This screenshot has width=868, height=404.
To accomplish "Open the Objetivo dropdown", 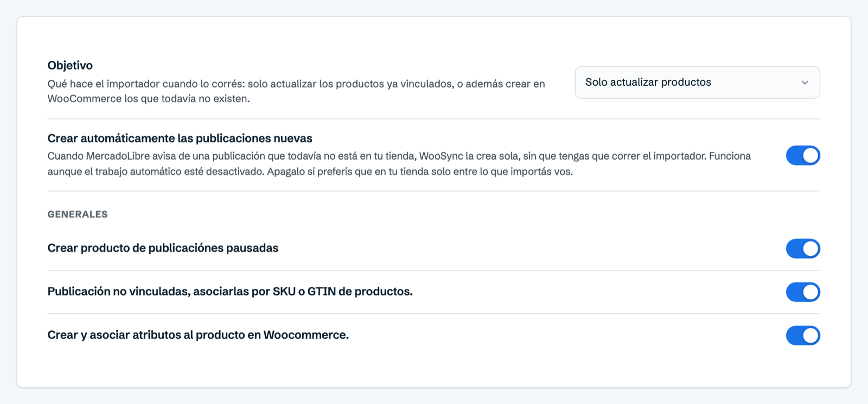I will tap(697, 83).
